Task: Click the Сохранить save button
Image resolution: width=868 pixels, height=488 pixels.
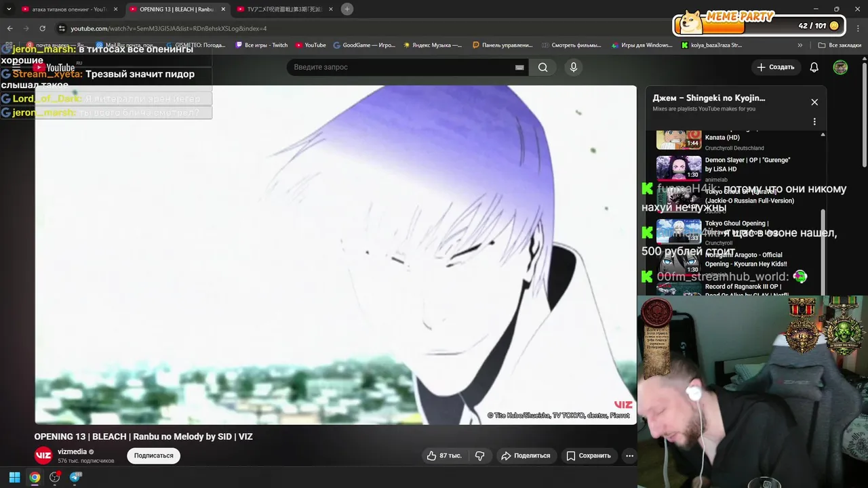Action: (x=589, y=455)
